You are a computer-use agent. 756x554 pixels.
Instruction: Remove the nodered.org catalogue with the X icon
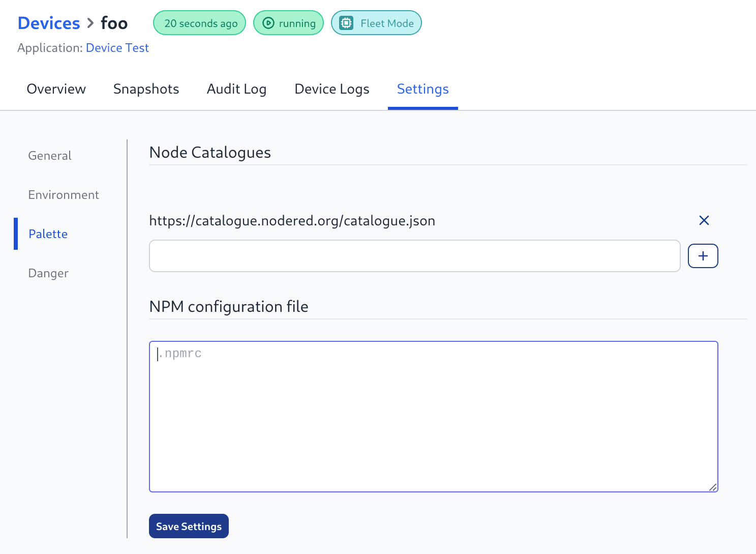704,220
